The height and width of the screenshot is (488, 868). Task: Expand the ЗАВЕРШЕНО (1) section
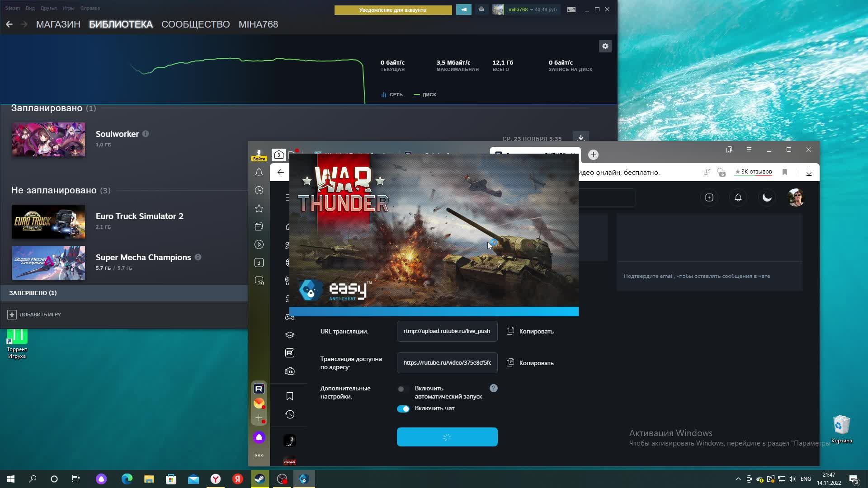tap(33, 293)
